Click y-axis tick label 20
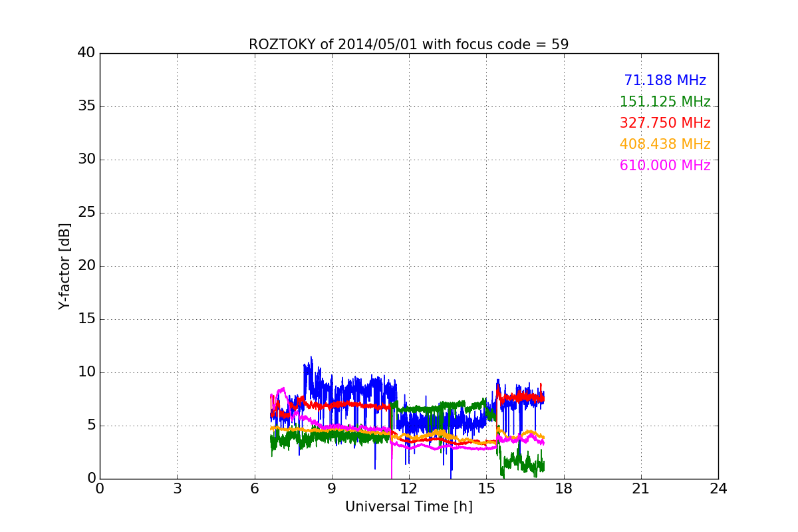Viewport: 798px width, 532px height. pos(86,266)
